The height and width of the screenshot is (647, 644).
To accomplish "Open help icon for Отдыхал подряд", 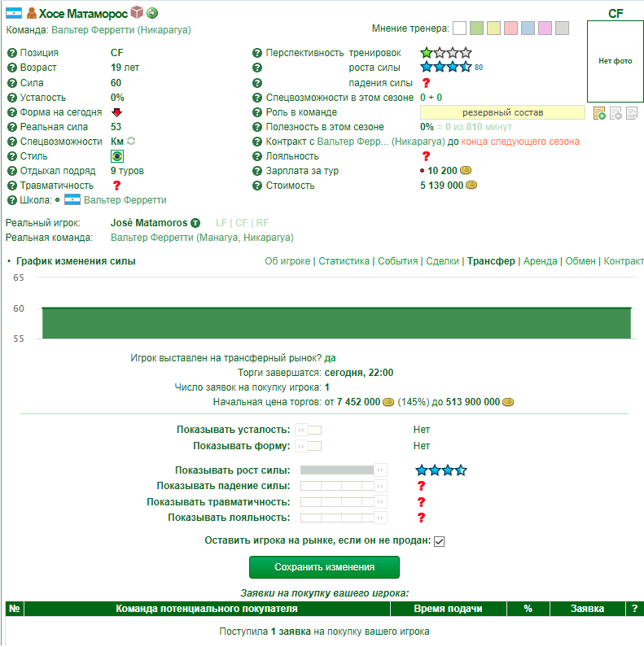I will tap(12, 171).
